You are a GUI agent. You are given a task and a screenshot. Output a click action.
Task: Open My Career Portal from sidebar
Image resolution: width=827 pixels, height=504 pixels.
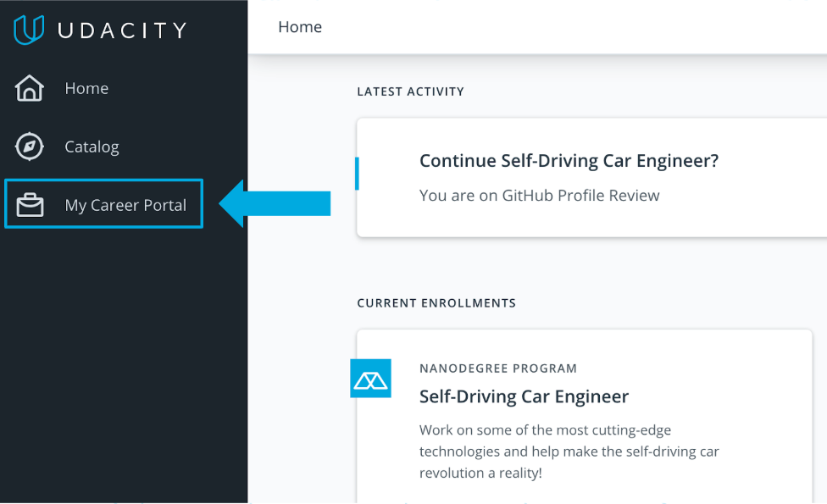click(x=125, y=204)
